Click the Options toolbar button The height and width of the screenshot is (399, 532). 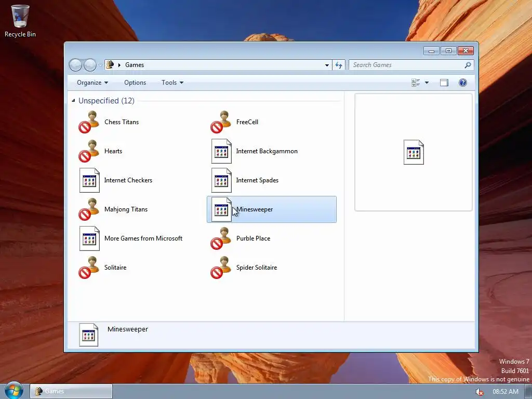point(135,83)
